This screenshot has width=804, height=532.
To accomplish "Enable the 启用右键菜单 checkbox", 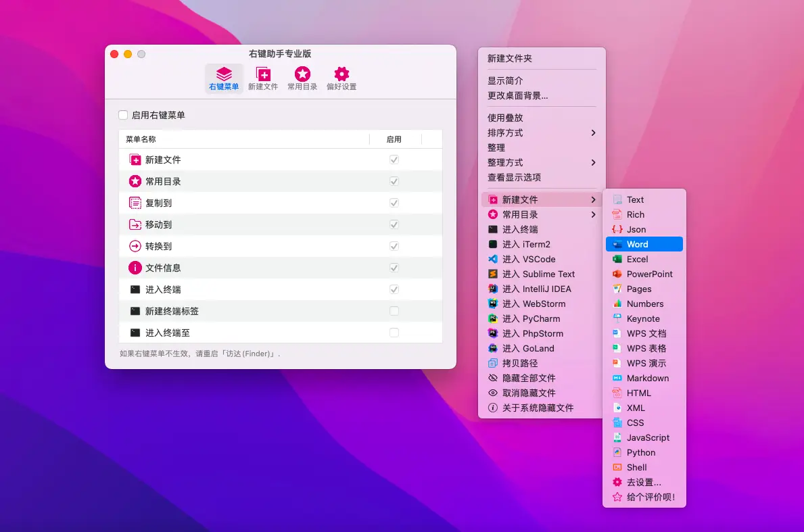I will coord(123,116).
